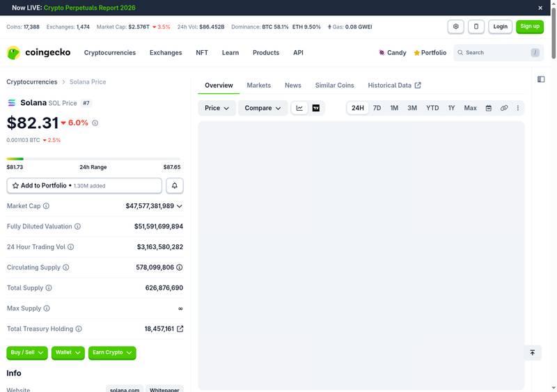Open Buy / Sell dropdown
This screenshot has width=557, height=392.
(27, 352)
